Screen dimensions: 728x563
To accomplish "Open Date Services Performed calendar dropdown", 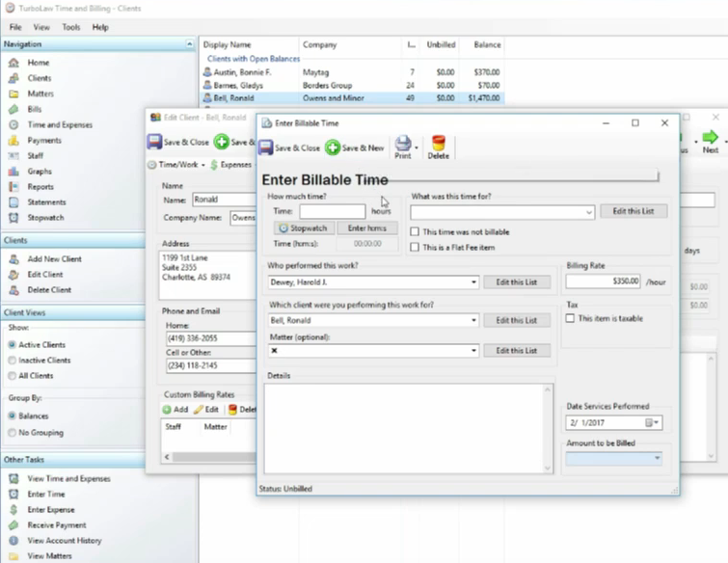I will (653, 423).
